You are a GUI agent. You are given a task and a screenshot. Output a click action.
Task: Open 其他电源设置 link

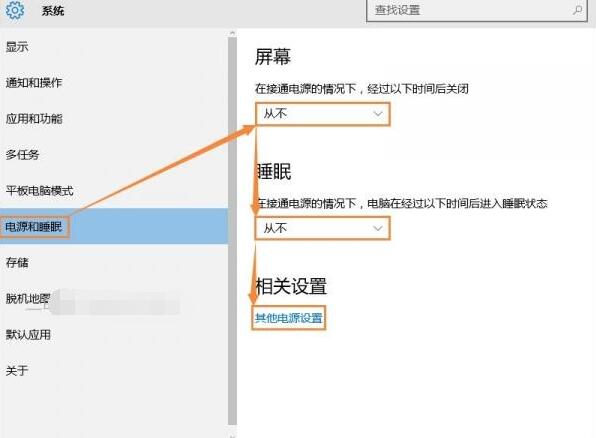(289, 317)
